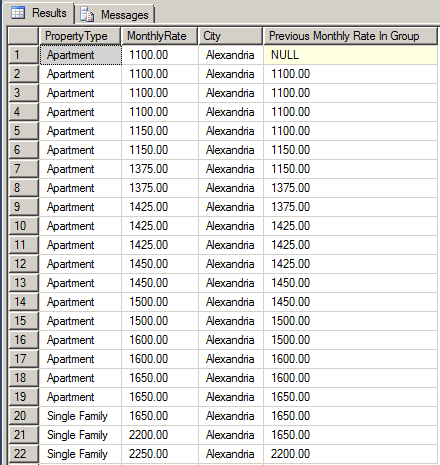The image size is (440, 465).
Task: Select row header 13
Action: (23, 283)
